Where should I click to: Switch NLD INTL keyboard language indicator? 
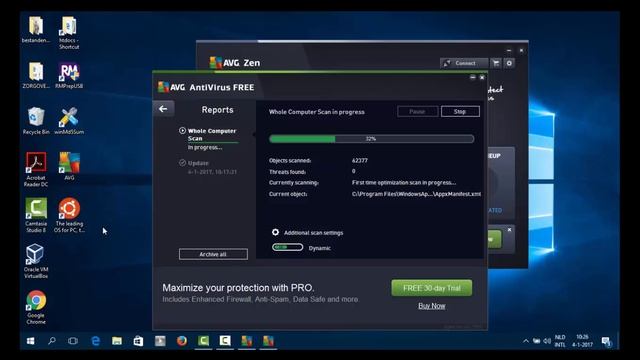click(x=560, y=341)
